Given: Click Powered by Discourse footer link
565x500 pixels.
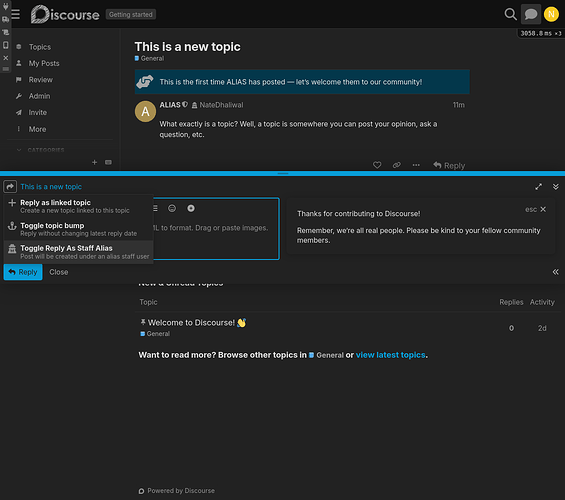Looking at the screenshot, I should point(177,491).
